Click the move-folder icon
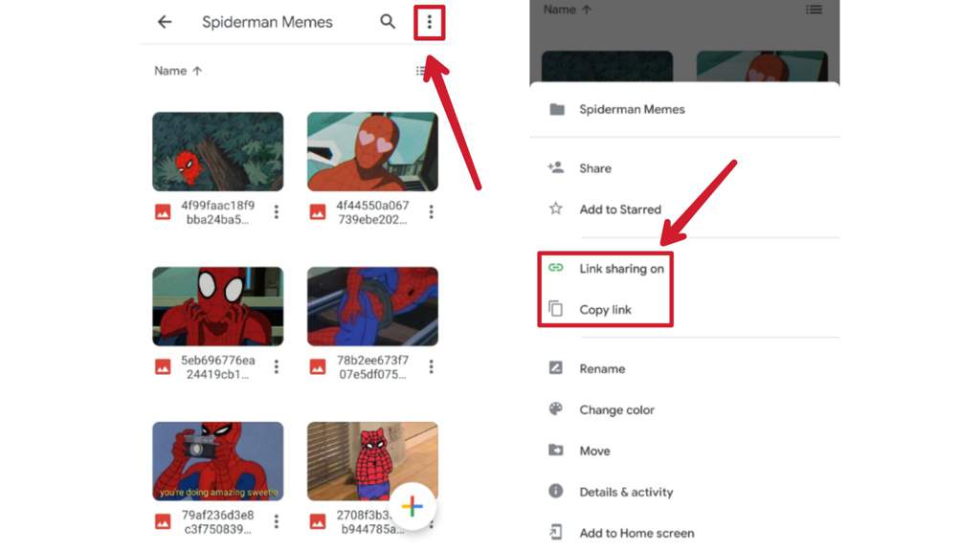 pyautogui.click(x=556, y=450)
